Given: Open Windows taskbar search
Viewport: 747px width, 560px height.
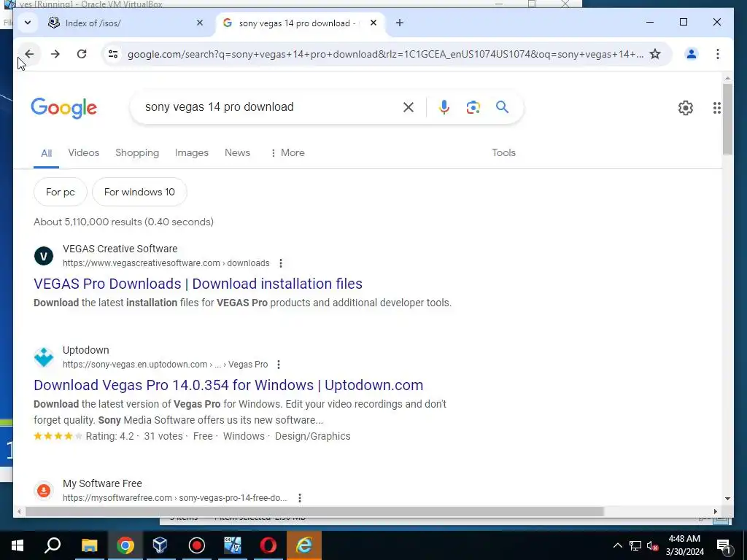Looking at the screenshot, I should pos(53,545).
